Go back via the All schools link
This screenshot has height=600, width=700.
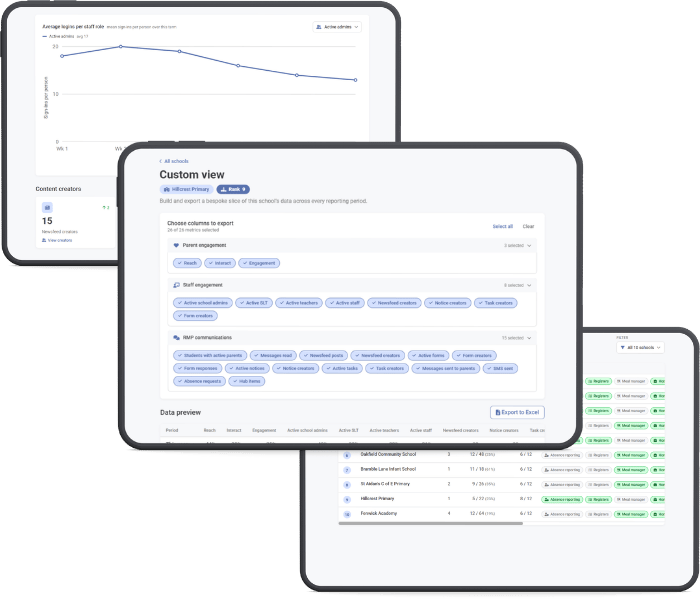[174, 162]
